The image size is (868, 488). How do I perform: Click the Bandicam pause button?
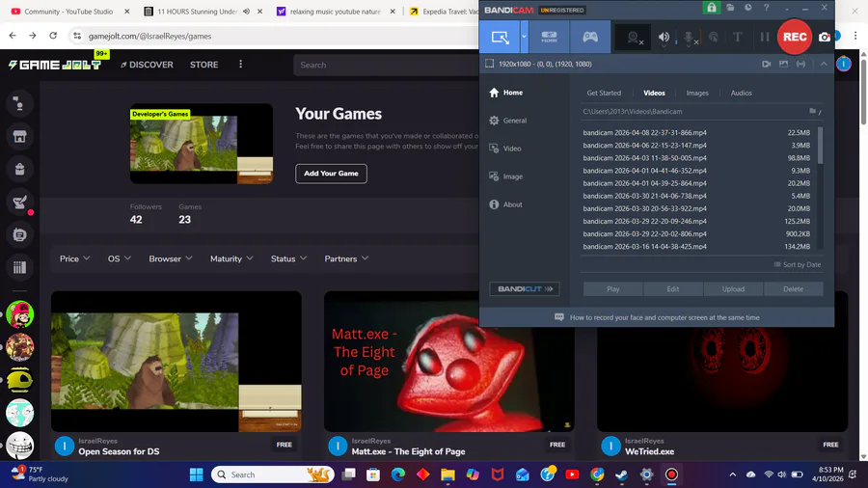pyautogui.click(x=765, y=37)
